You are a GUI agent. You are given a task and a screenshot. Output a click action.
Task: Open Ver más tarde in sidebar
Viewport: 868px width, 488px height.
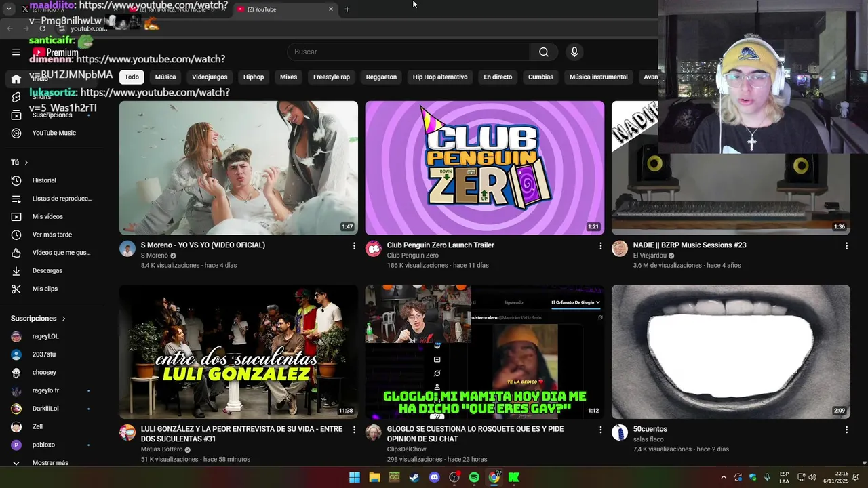(52, 235)
